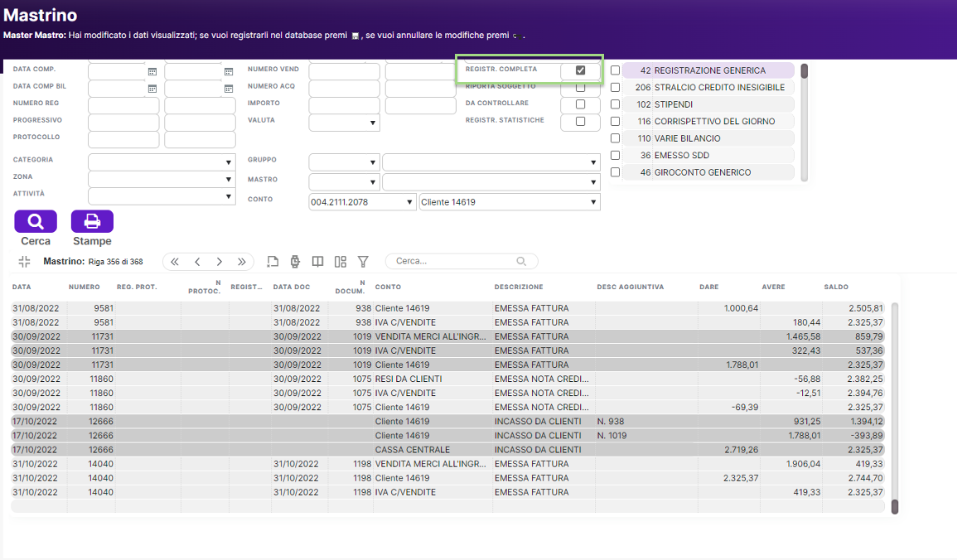This screenshot has height=560, width=957.
Task: Click magnifier icon inside grid Cerca field
Action: tap(521, 261)
